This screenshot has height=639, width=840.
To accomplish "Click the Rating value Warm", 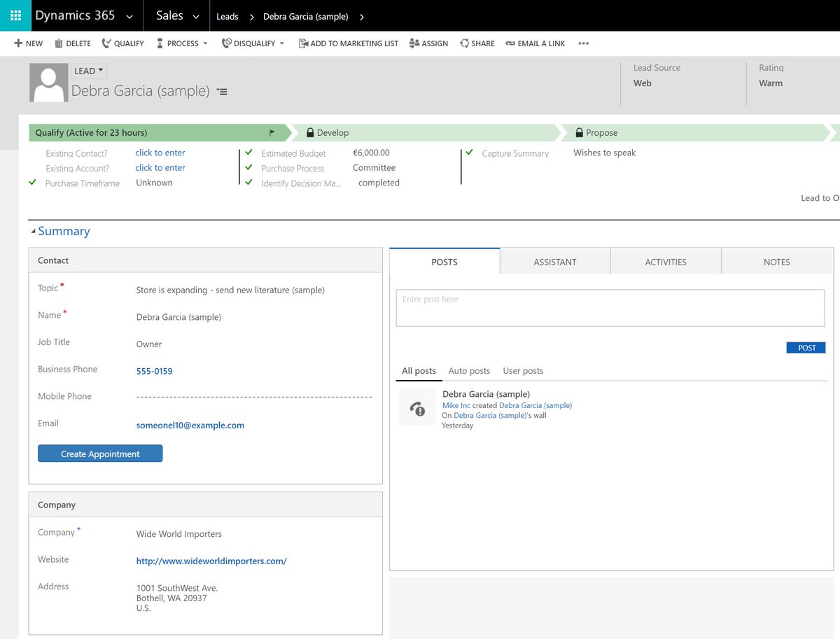I will [771, 83].
